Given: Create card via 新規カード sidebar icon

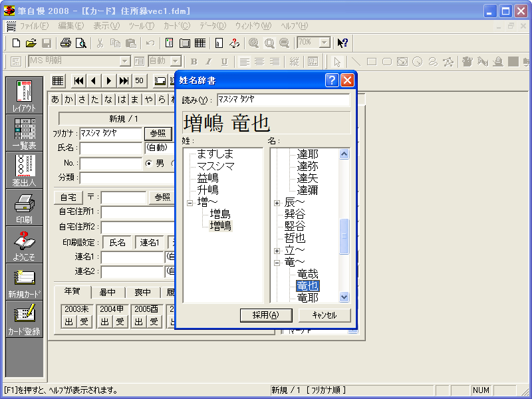Looking at the screenshot, I should click(x=25, y=282).
